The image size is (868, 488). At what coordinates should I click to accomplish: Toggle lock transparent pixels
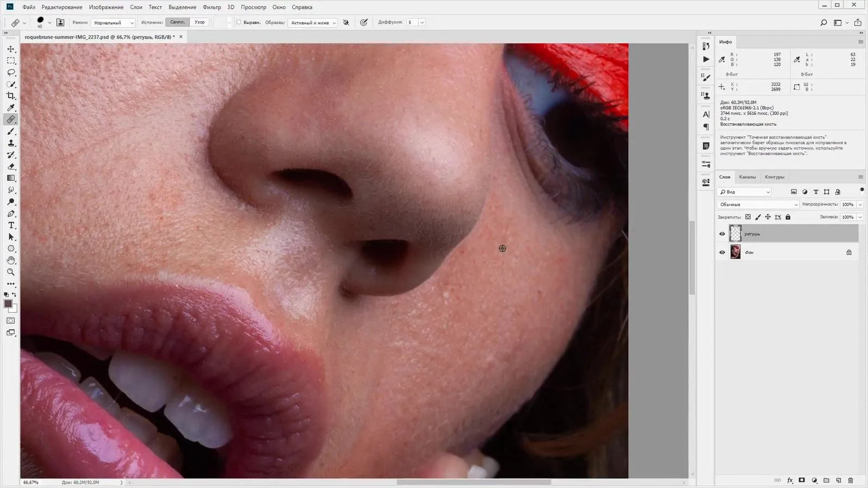(748, 217)
